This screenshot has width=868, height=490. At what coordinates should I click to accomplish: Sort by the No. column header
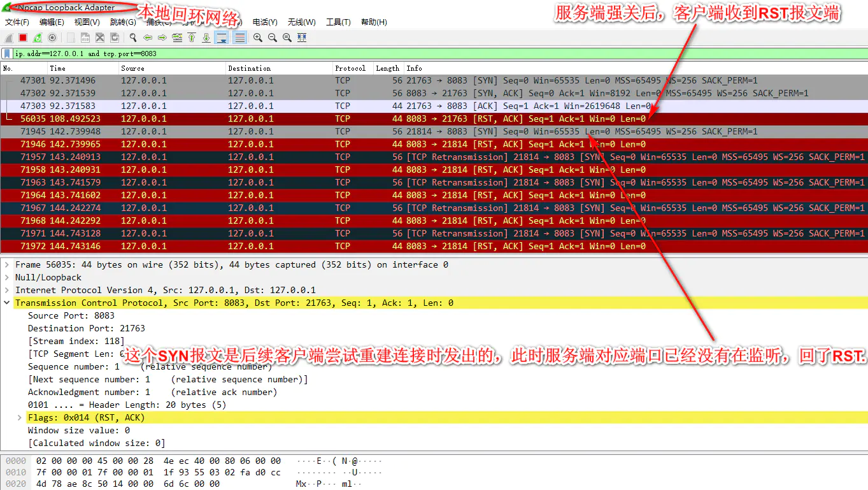tap(24, 68)
